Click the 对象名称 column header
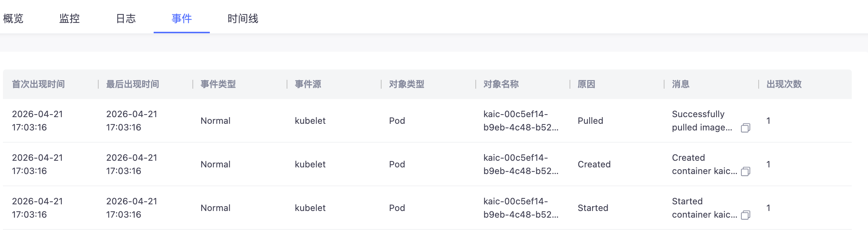 (501, 84)
